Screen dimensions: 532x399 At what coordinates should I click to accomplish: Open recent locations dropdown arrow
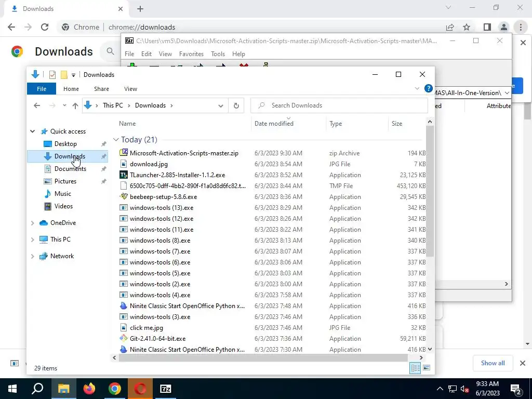64,105
